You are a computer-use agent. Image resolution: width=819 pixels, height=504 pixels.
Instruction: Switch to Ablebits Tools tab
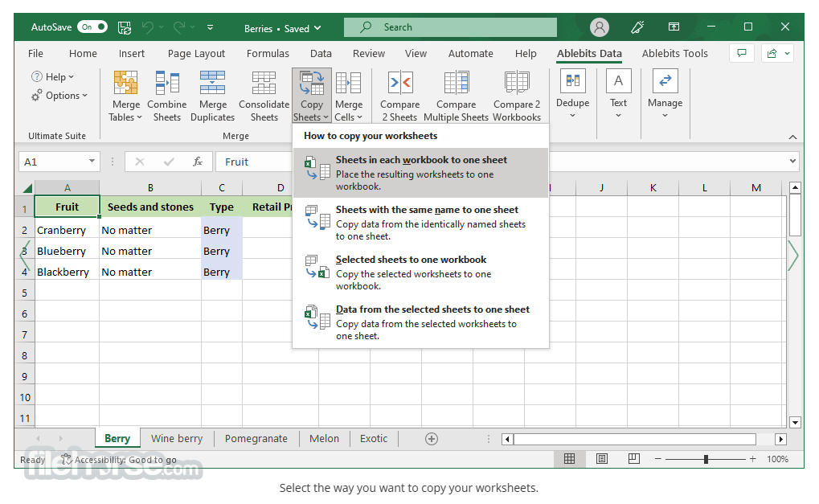pos(675,53)
